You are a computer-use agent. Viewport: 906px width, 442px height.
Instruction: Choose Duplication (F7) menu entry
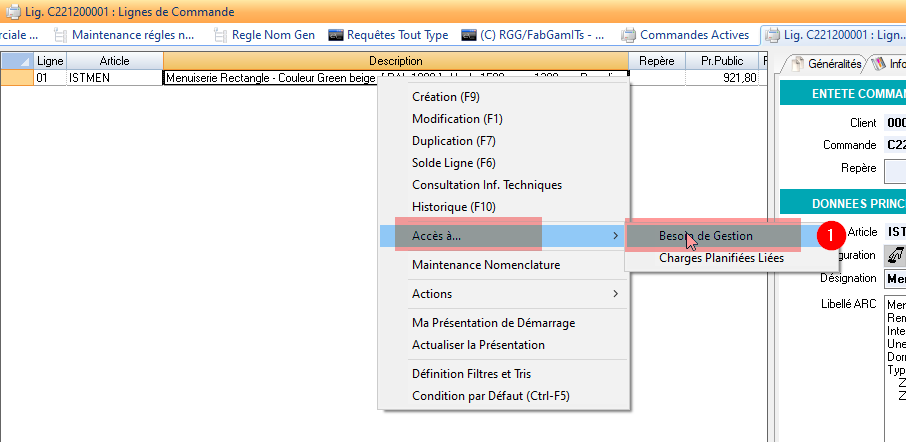point(453,141)
